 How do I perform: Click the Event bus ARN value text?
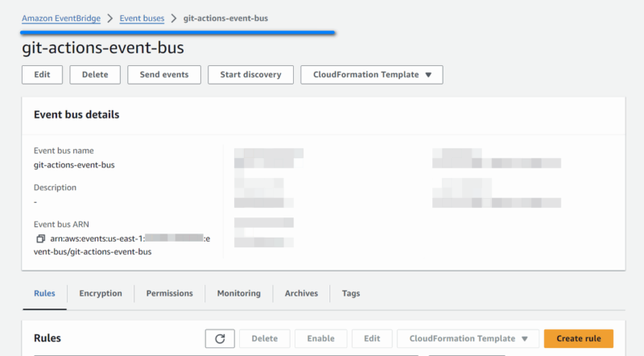coord(122,245)
